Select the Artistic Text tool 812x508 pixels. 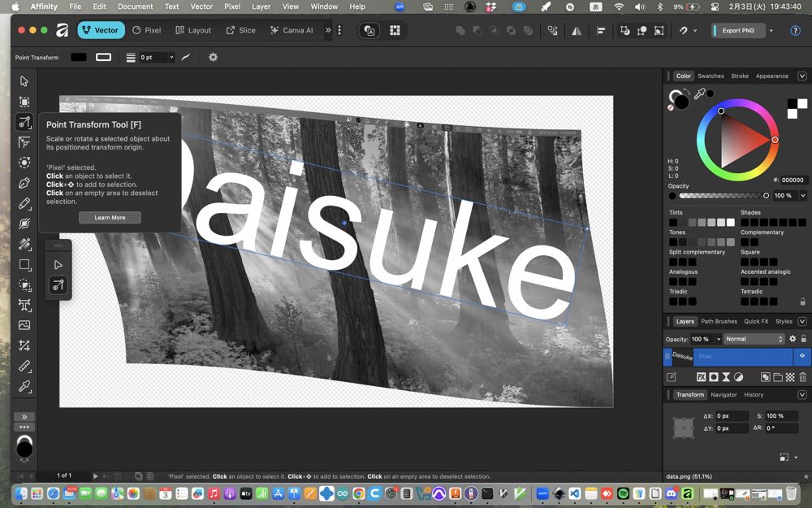(x=24, y=306)
